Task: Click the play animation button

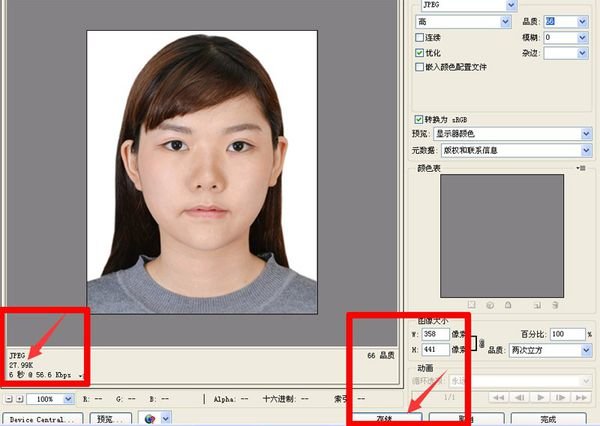Action: point(540,398)
